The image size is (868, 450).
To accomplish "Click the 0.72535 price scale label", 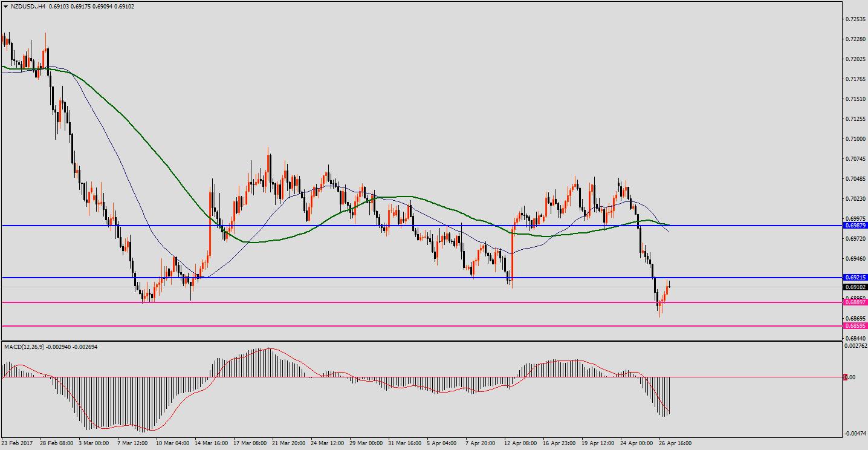I will (x=856, y=19).
